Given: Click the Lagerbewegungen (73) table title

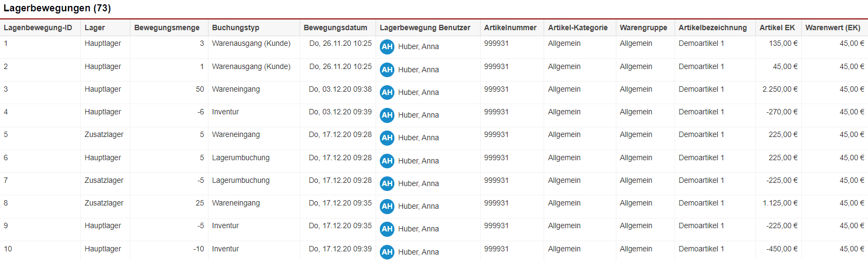Looking at the screenshot, I should [x=57, y=8].
